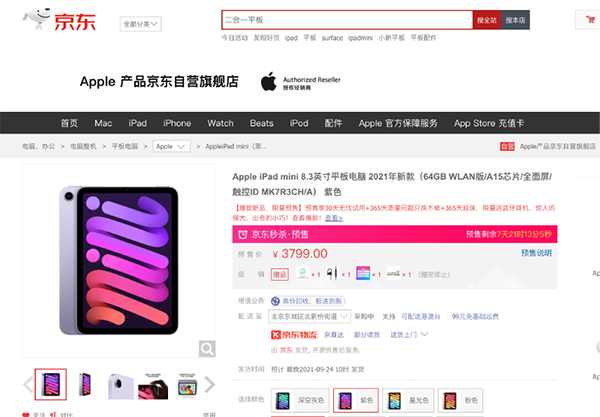Open the 全部分类 category dropdown
This screenshot has height=417, width=600.
[x=140, y=24]
